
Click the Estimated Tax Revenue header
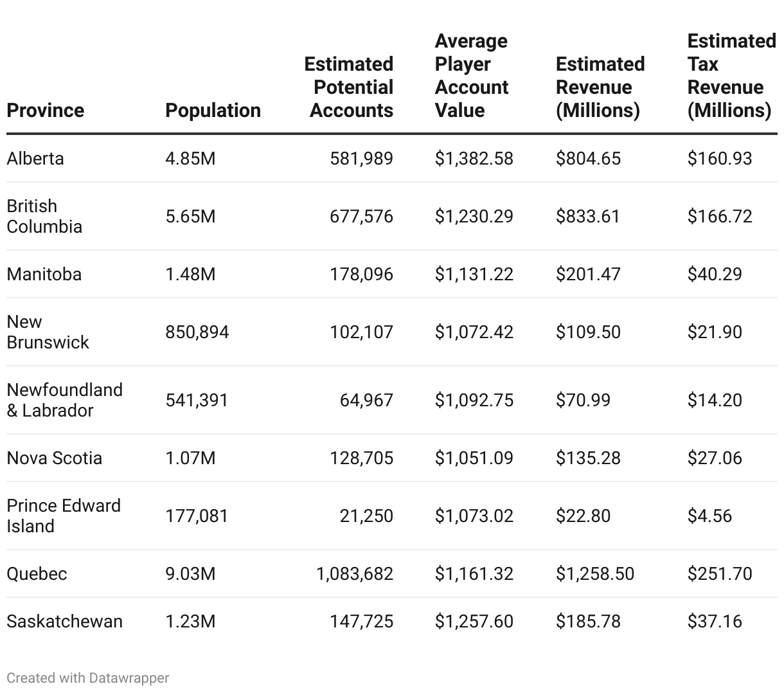click(x=731, y=75)
